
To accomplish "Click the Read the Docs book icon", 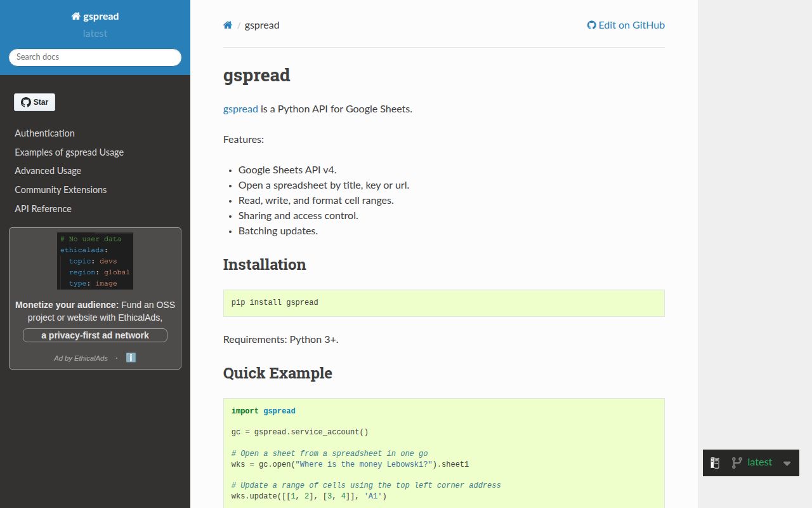I will click(x=715, y=463).
